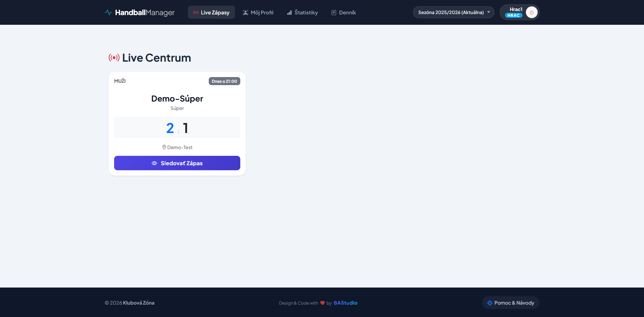Click the bar chart icon for Štatistiky
This screenshot has height=317, width=644.
pos(289,12)
